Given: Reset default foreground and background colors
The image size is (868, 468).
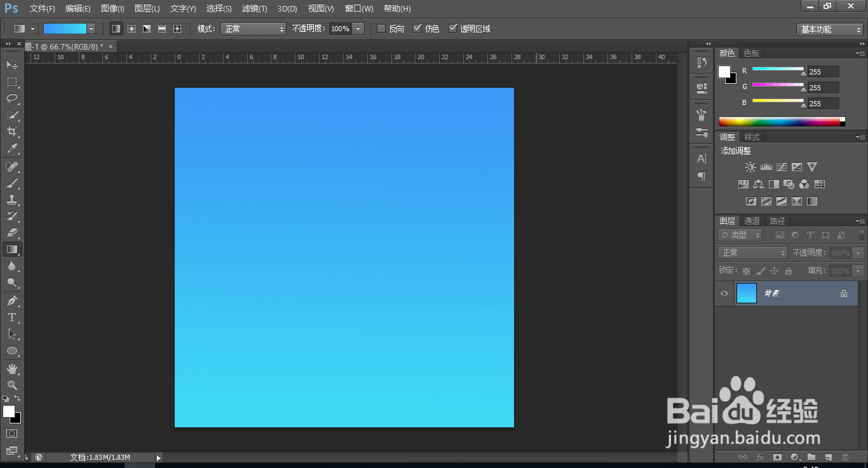Looking at the screenshot, I should [x=6, y=398].
